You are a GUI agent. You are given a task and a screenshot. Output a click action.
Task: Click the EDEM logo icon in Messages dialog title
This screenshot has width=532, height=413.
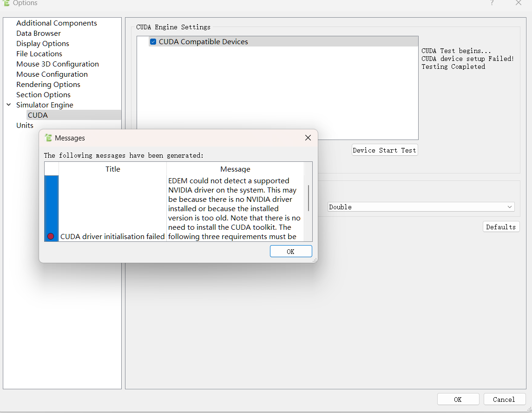click(48, 138)
